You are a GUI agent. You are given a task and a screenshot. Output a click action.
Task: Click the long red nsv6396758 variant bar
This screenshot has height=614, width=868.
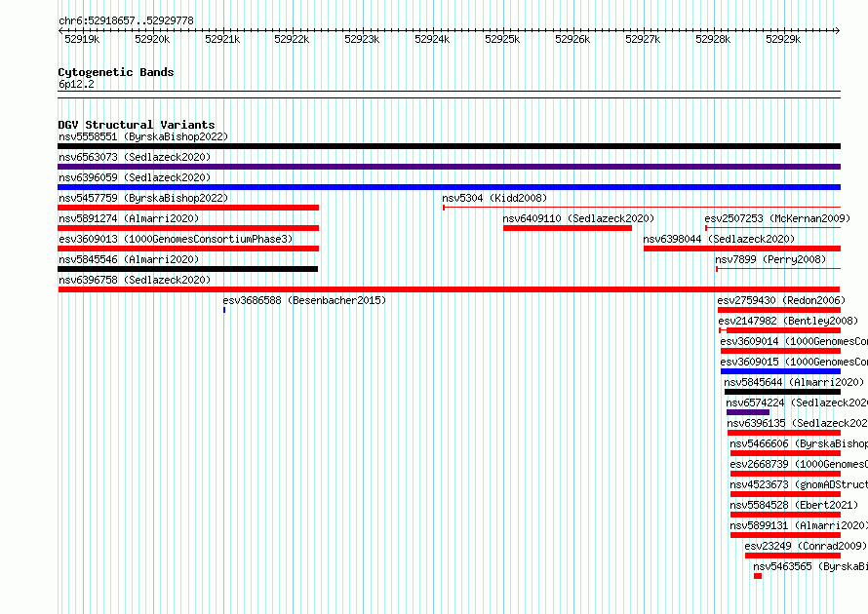tap(449, 289)
